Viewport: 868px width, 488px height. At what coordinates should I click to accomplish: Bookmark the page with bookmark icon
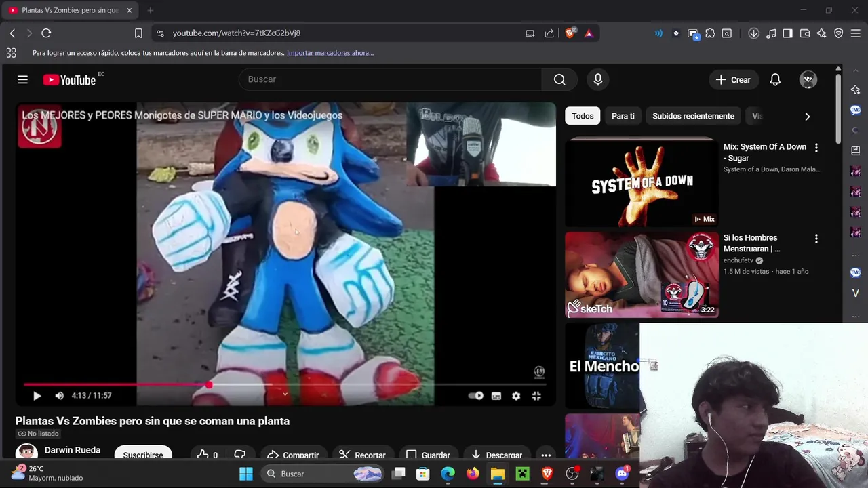tap(138, 33)
